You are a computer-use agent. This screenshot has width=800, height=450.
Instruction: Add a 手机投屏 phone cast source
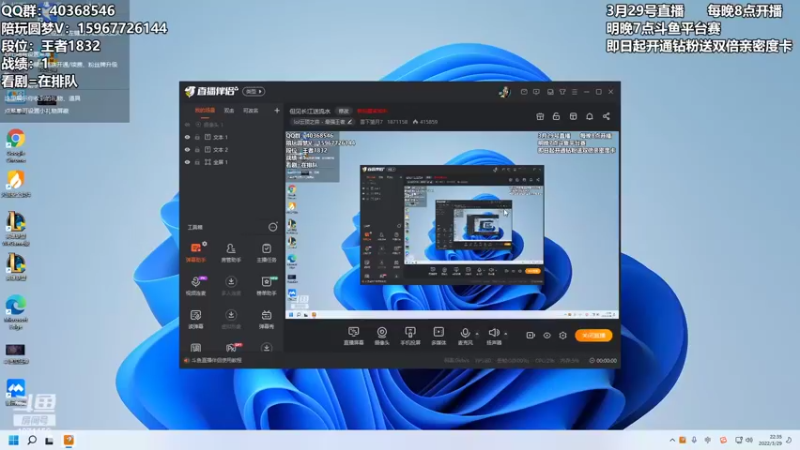(410, 336)
